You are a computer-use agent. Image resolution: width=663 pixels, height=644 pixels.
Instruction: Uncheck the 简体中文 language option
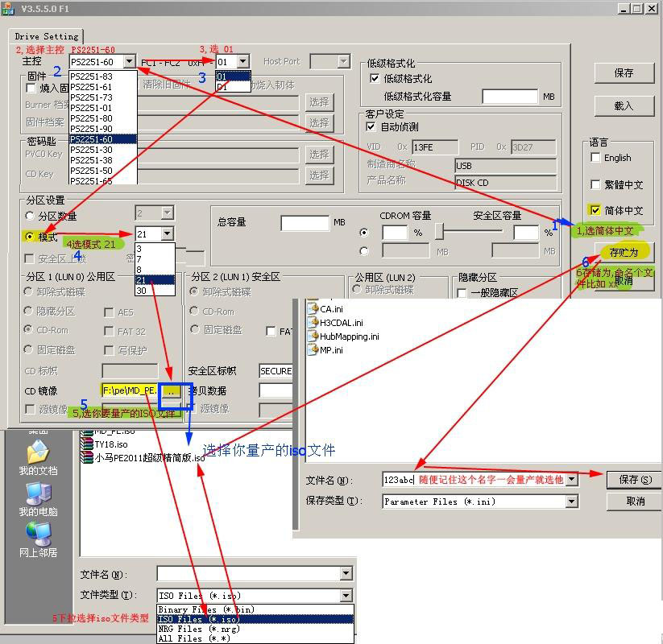coord(595,211)
